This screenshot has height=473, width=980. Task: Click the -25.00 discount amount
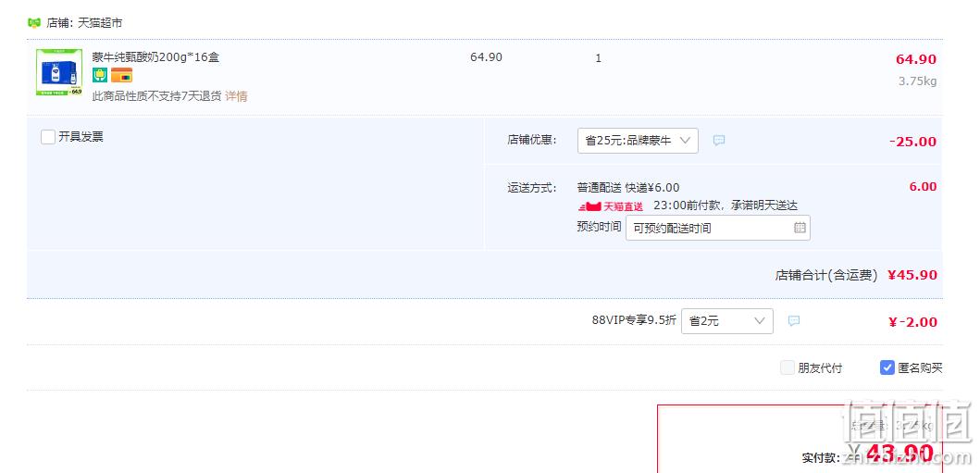pyautogui.click(x=912, y=142)
